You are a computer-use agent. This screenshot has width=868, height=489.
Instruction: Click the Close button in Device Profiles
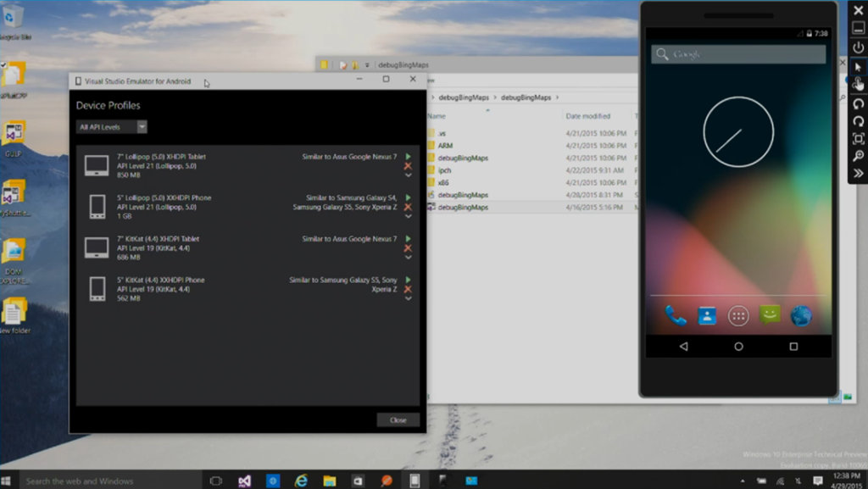click(398, 420)
